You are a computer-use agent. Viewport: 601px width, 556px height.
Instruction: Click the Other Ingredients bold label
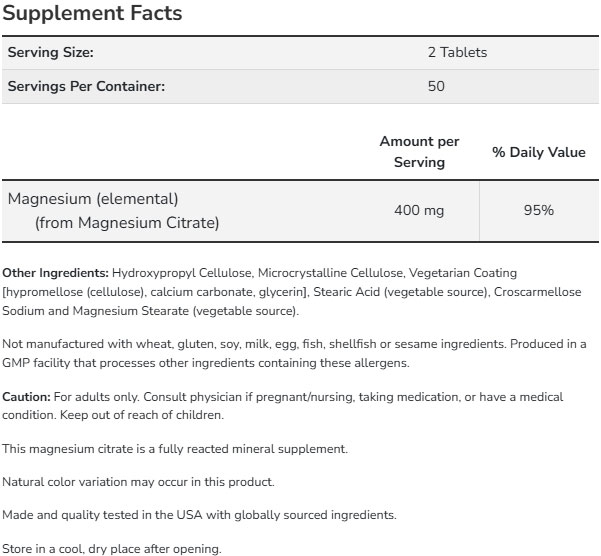coord(56,272)
